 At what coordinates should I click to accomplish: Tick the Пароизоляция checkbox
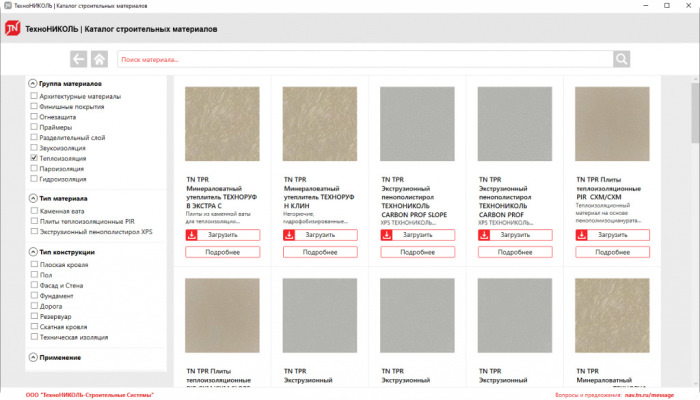[x=34, y=168]
